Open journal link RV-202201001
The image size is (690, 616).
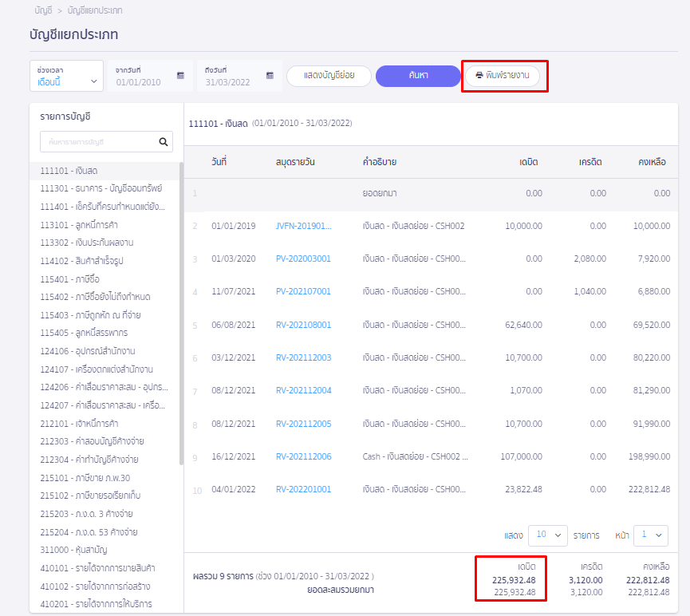tap(303, 489)
